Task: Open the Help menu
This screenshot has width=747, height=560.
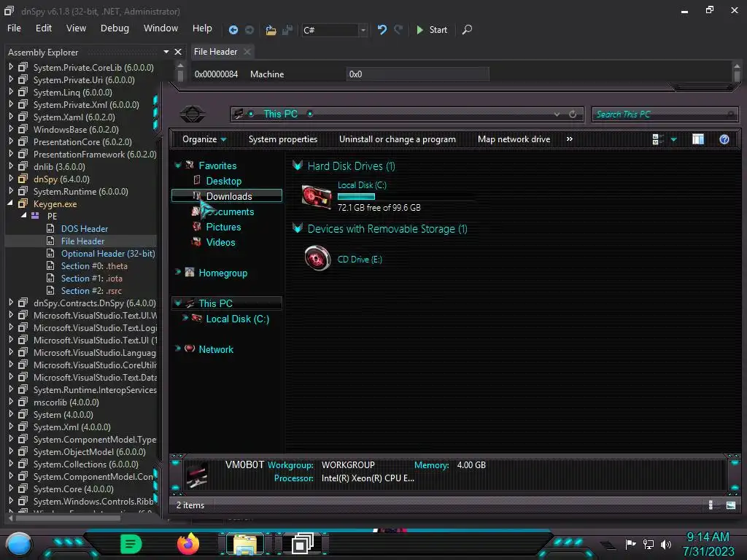Action: click(202, 28)
